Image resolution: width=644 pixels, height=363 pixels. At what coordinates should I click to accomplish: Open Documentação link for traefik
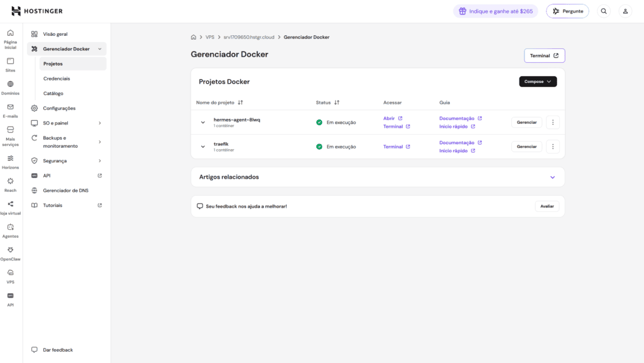click(x=460, y=142)
